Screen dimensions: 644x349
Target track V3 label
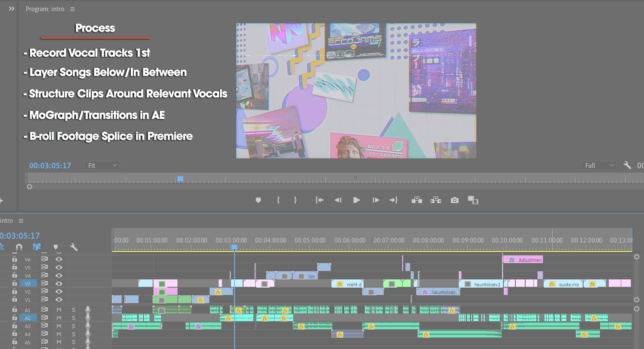28,283
